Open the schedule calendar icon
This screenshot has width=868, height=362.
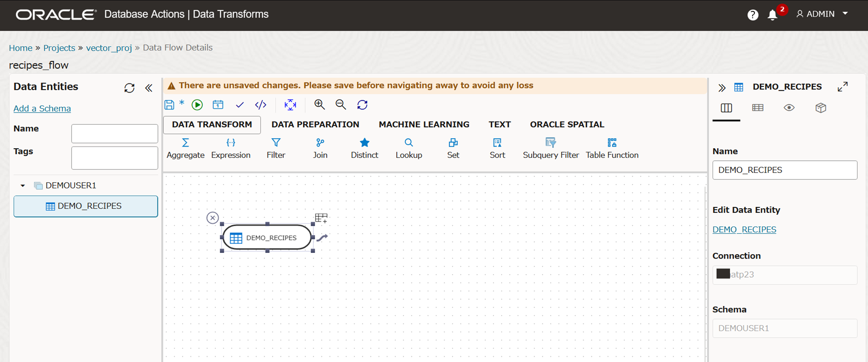(x=218, y=105)
